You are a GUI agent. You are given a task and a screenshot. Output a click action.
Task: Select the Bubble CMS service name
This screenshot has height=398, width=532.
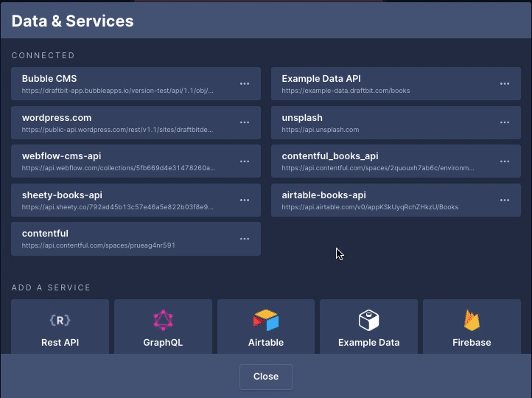(x=49, y=79)
